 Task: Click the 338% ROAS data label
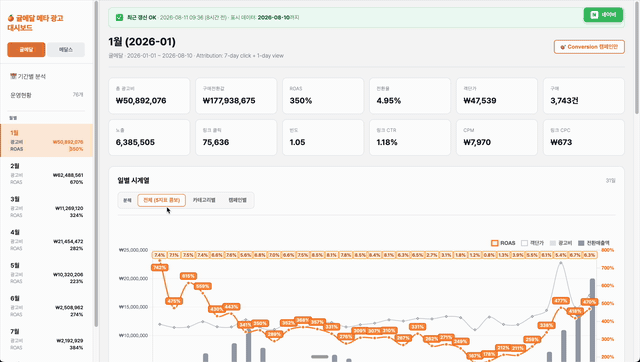coord(546,326)
